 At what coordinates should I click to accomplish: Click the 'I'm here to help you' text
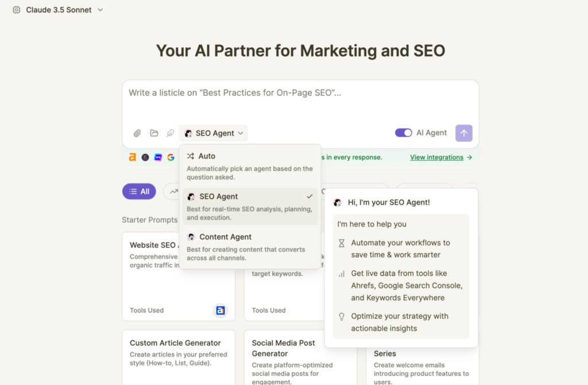coord(372,224)
